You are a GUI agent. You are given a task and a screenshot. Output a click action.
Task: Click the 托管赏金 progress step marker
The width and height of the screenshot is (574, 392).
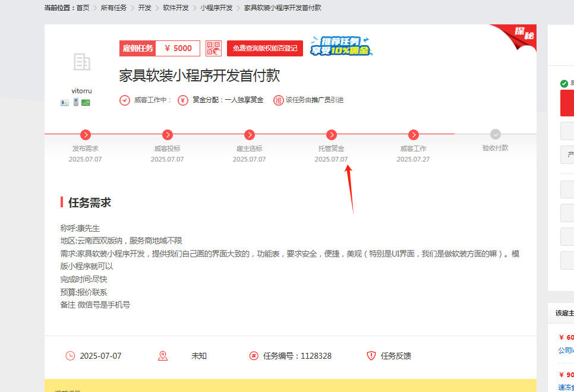332,135
